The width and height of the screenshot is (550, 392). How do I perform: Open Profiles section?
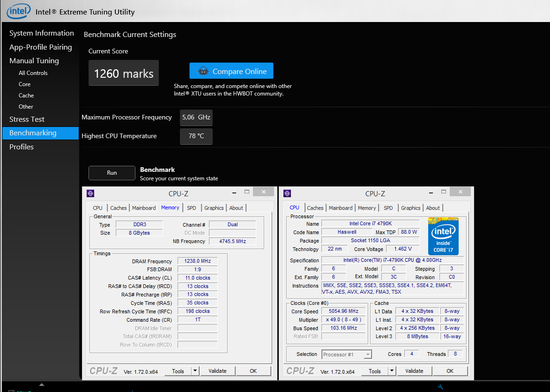22,147
